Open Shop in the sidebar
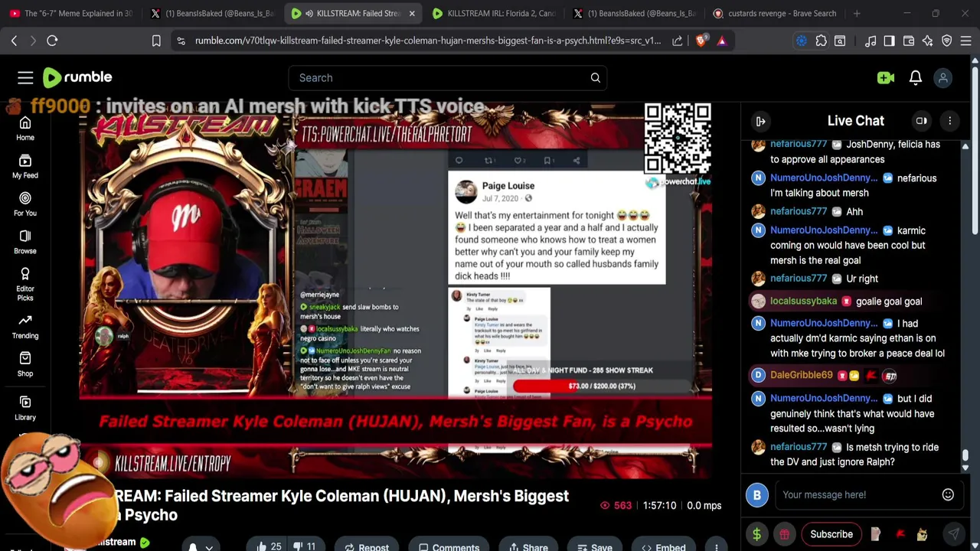This screenshot has height=551, width=980. pyautogui.click(x=25, y=364)
